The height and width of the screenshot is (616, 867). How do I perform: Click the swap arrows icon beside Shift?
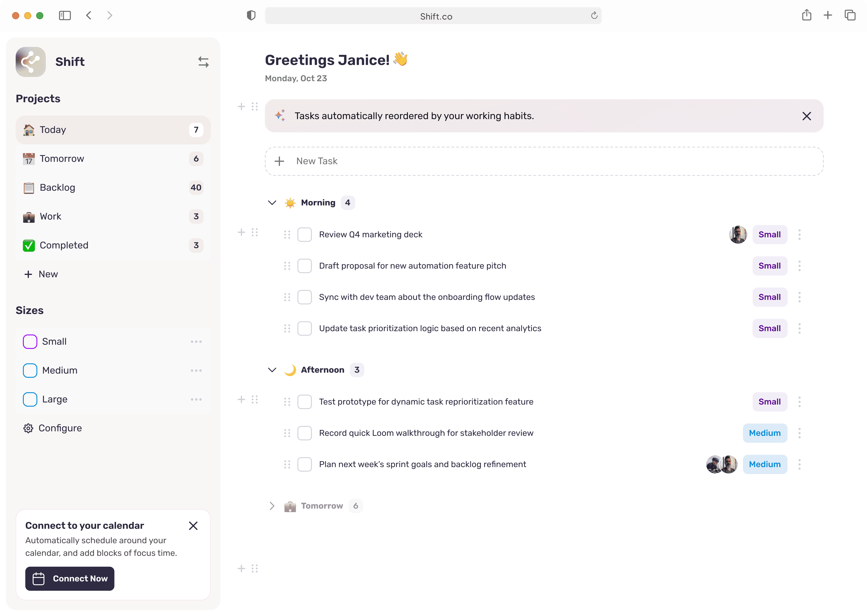(204, 62)
